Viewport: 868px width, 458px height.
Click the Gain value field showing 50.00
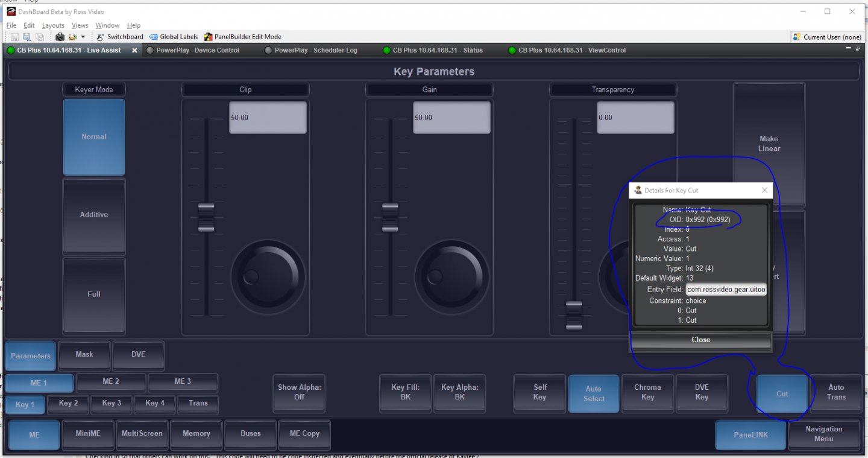coord(451,118)
